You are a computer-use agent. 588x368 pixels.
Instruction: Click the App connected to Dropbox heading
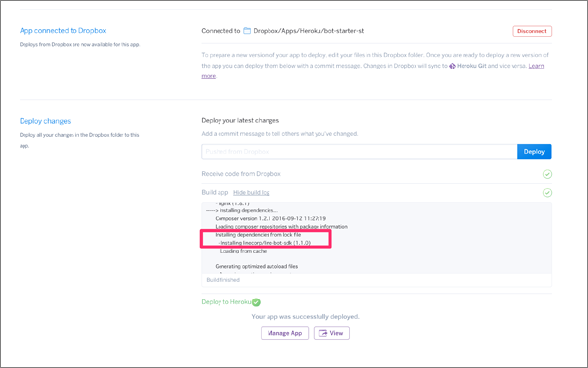click(x=63, y=31)
